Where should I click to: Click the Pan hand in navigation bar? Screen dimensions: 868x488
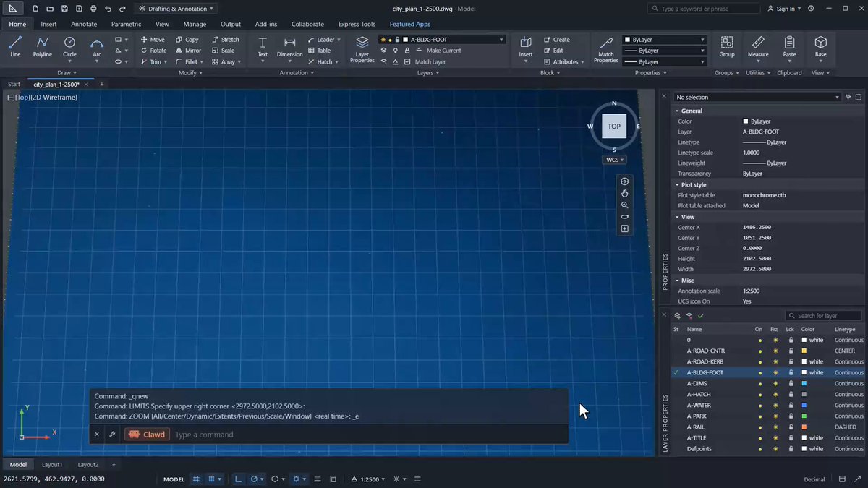pos(625,193)
